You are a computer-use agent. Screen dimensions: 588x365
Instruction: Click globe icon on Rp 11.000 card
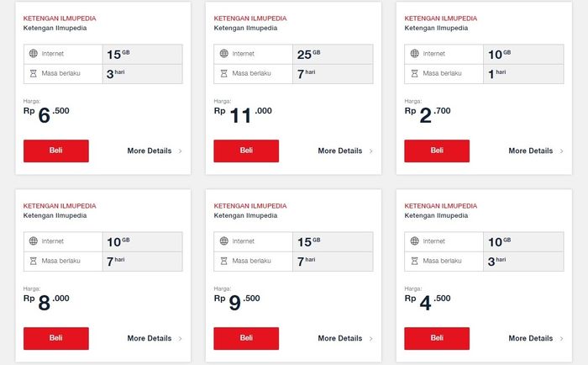click(x=224, y=54)
